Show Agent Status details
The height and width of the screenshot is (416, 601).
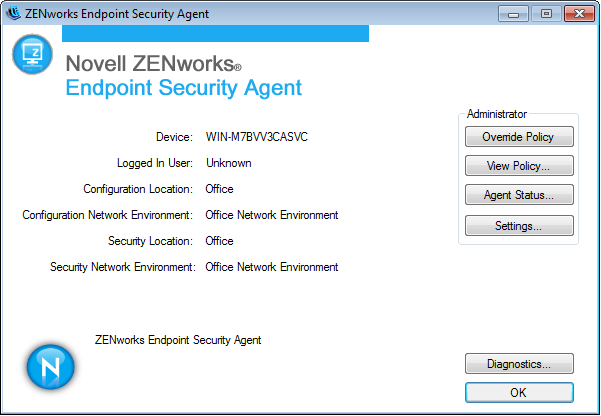pyautogui.click(x=518, y=196)
